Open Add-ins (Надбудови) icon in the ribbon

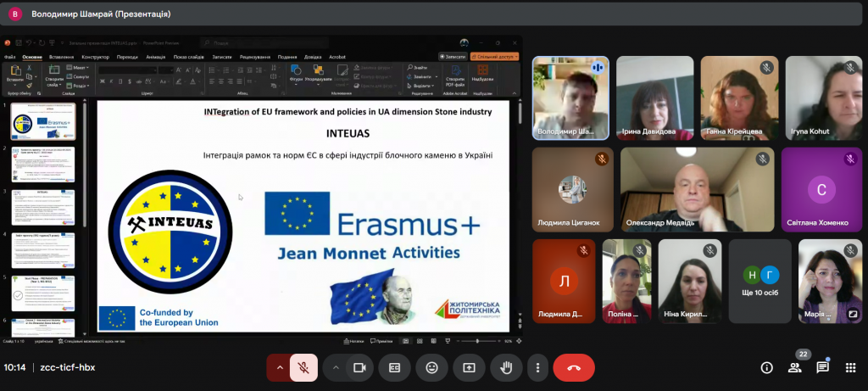coord(482,71)
